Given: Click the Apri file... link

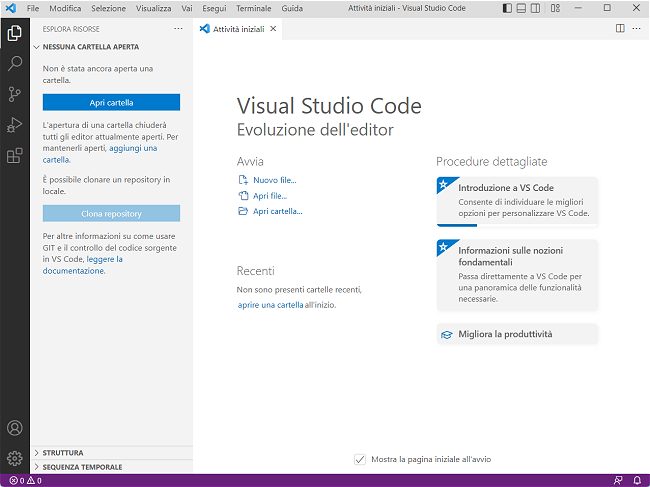Looking at the screenshot, I should 270,196.
